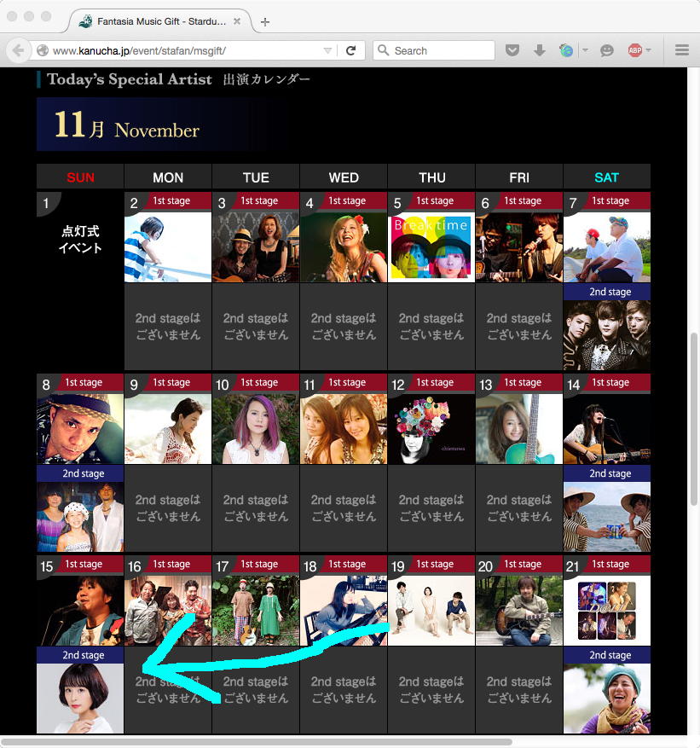Screen dimensions: 700x748
Task: Open November 15 2nd stage portrait
Action: pyautogui.click(x=80, y=699)
